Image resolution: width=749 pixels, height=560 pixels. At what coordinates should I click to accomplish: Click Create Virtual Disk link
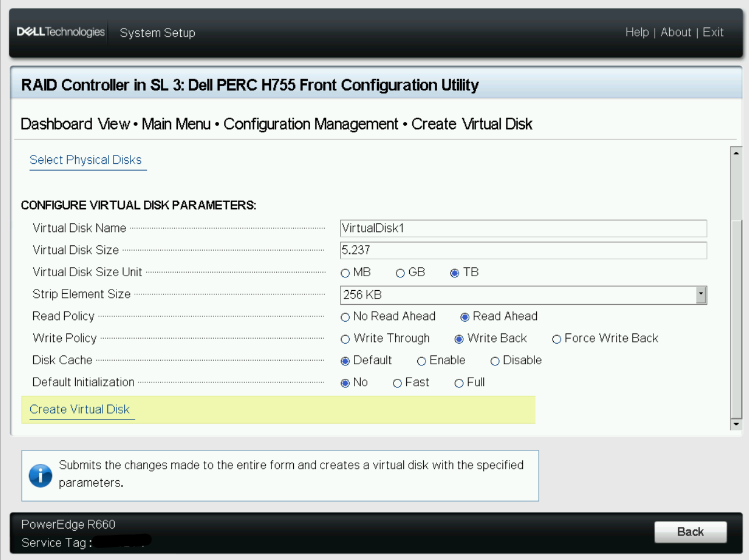tap(80, 409)
